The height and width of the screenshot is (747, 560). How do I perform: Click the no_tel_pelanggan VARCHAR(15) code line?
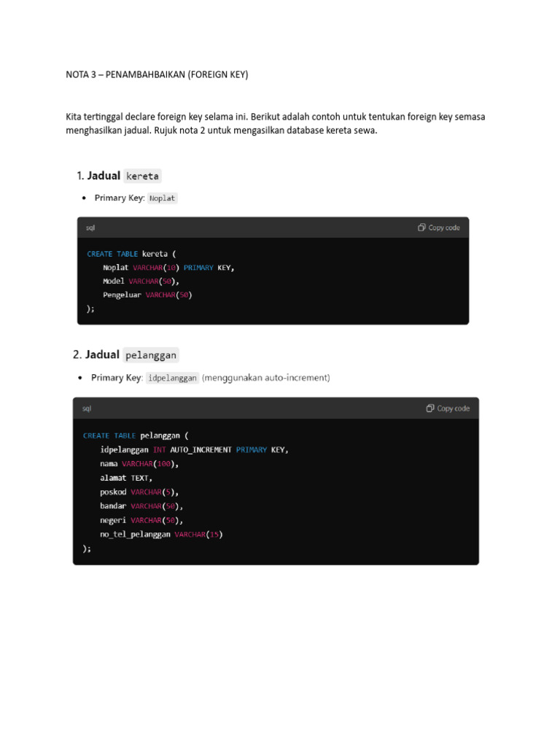pos(161,534)
